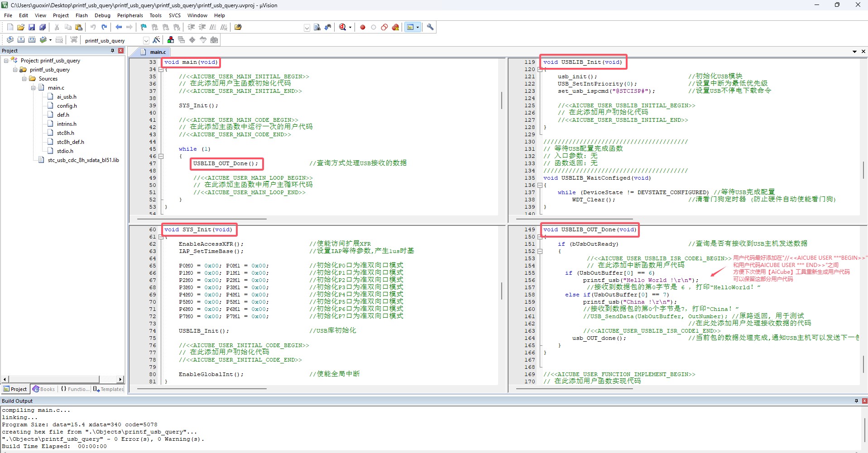Indent selected lines icon

[x=191, y=27]
